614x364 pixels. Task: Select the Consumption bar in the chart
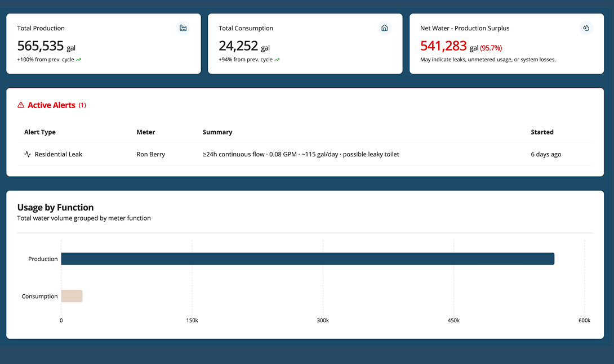pos(72,295)
